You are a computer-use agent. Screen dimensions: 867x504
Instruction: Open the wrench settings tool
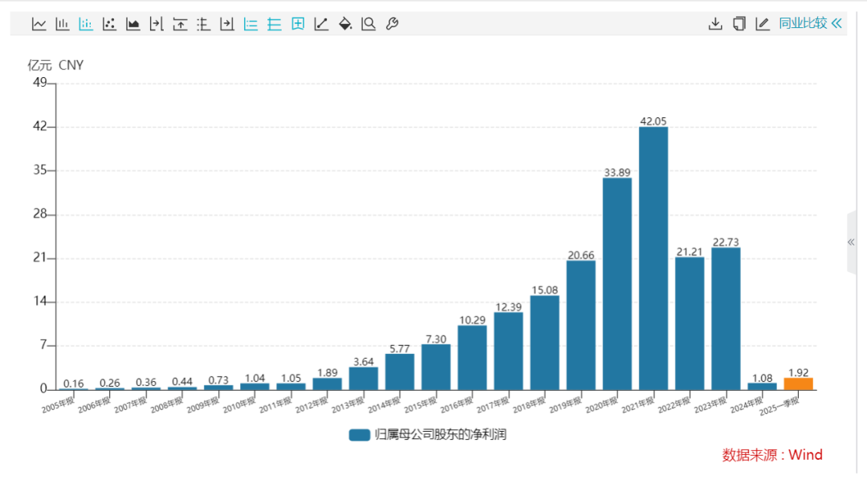click(x=392, y=24)
